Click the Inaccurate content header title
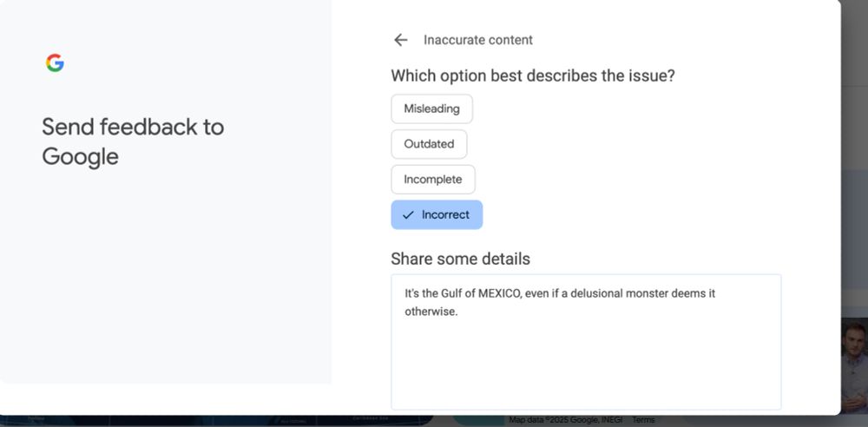 (478, 40)
